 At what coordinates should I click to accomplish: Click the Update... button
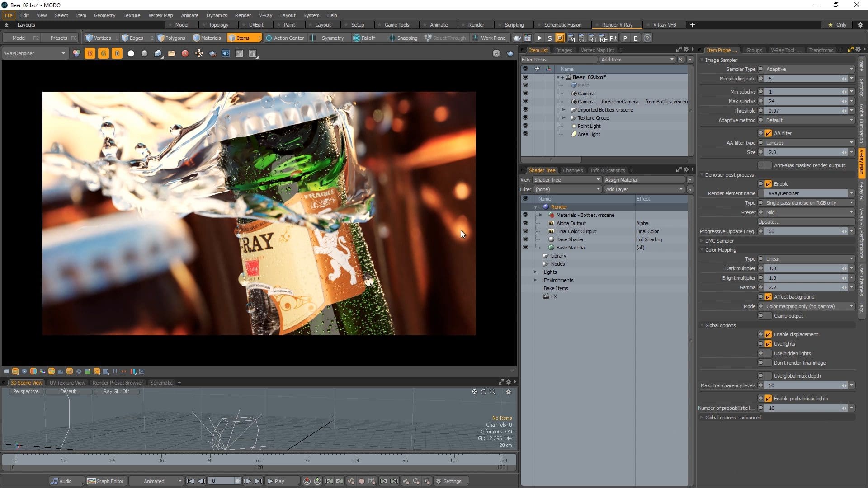(x=806, y=222)
